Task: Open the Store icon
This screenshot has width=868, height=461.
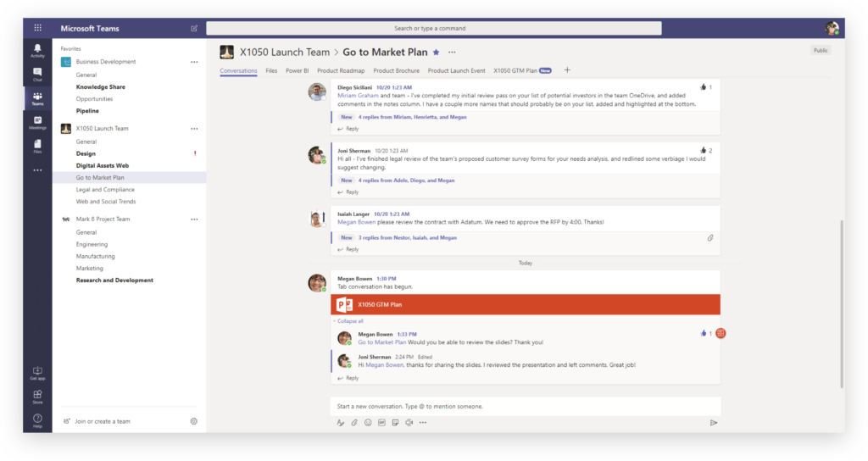Action: tap(37, 397)
